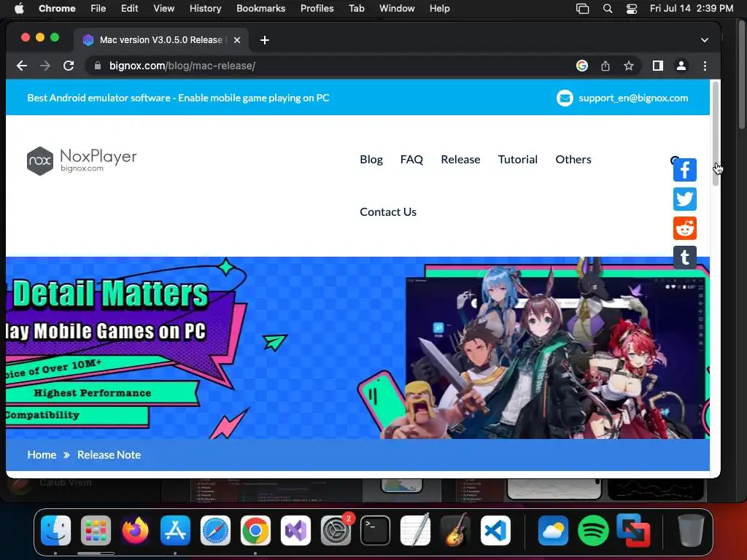This screenshot has width=747, height=560.
Task: Open the History menu in menu bar
Action: pyautogui.click(x=205, y=9)
